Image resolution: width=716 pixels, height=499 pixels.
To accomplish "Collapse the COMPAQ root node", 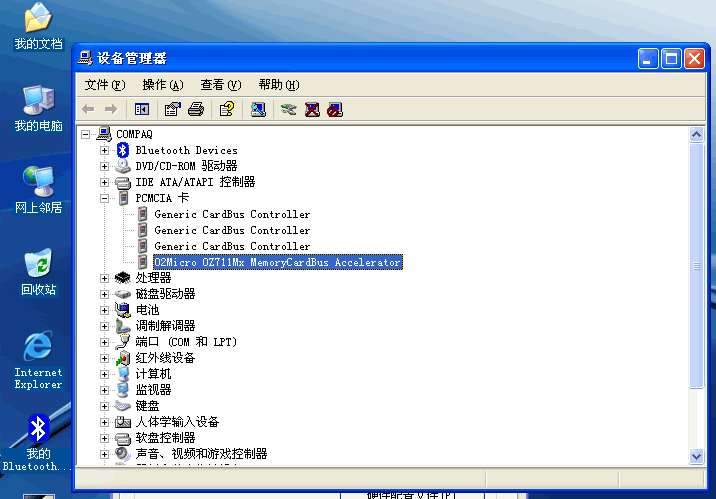I will pos(85,134).
